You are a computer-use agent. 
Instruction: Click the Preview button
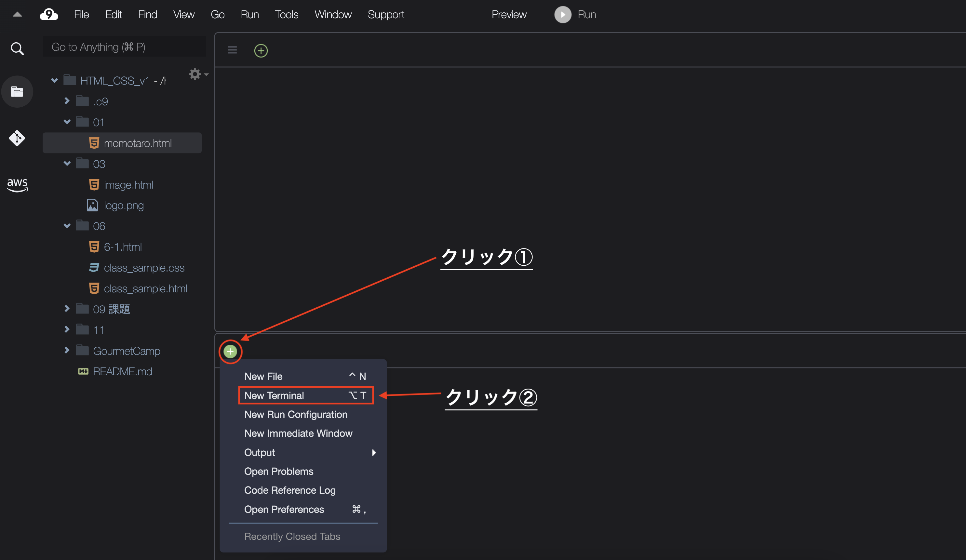click(509, 15)
